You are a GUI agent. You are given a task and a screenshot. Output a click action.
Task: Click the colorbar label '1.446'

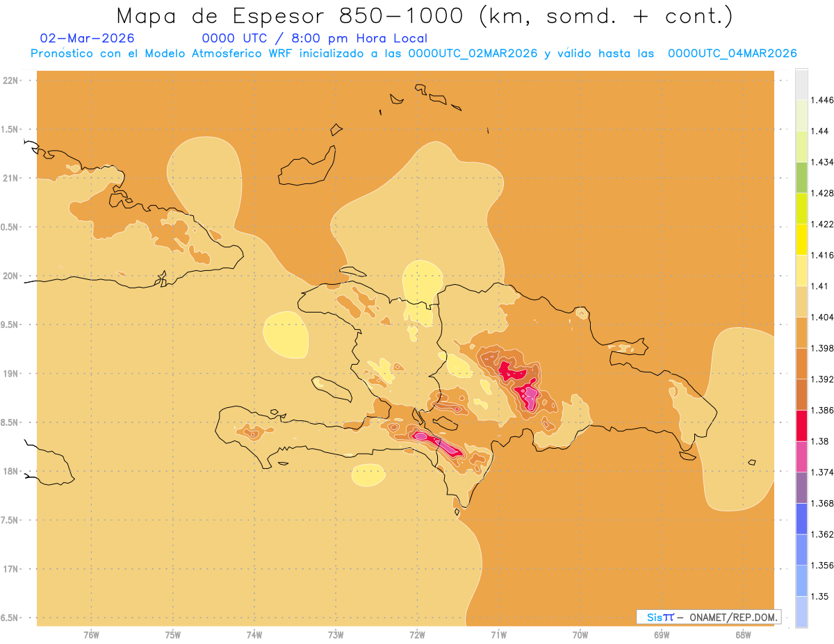tap(822, 100)
